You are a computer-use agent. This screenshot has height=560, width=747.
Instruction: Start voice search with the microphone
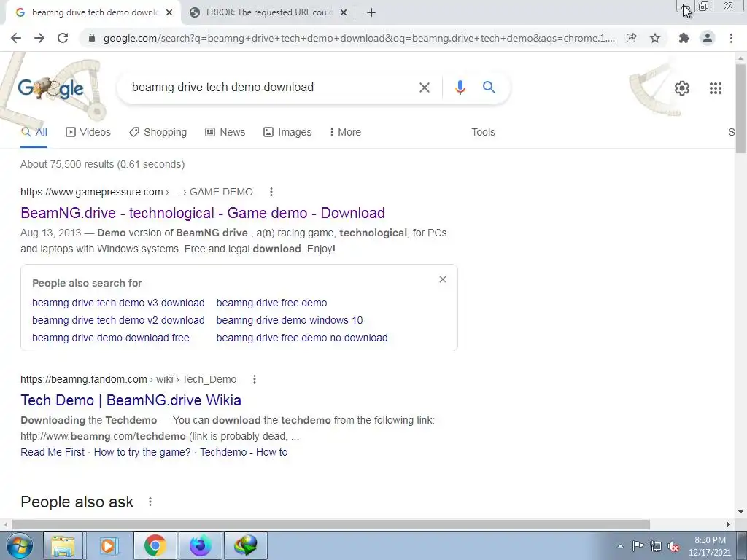pyautogui.click(x=460, y=87)
